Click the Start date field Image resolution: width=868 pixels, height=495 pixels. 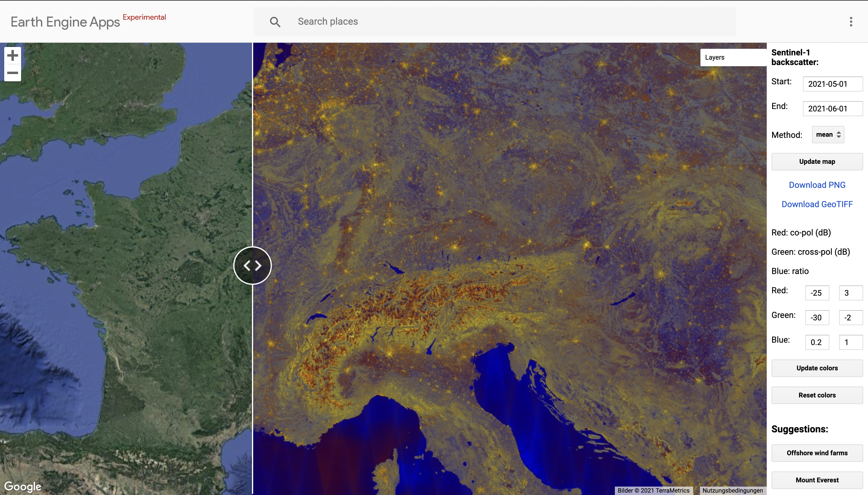pos(832,84)
